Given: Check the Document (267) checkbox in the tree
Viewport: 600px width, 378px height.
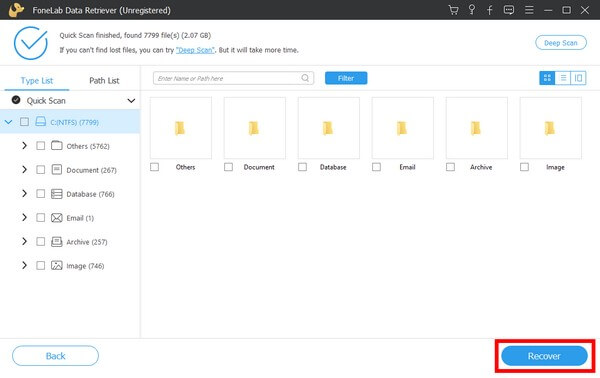Looking at the screenshot, I should point(40,169).
